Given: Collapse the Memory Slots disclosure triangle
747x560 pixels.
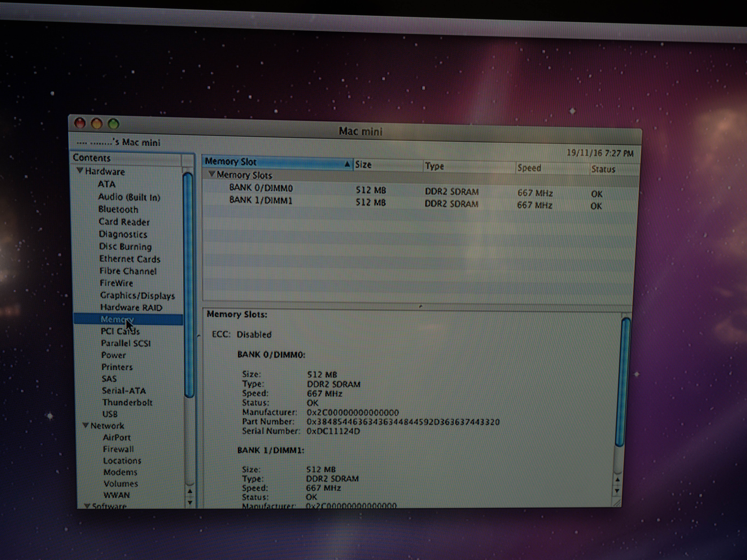Looking at the screenshot, I should (212, 174).
